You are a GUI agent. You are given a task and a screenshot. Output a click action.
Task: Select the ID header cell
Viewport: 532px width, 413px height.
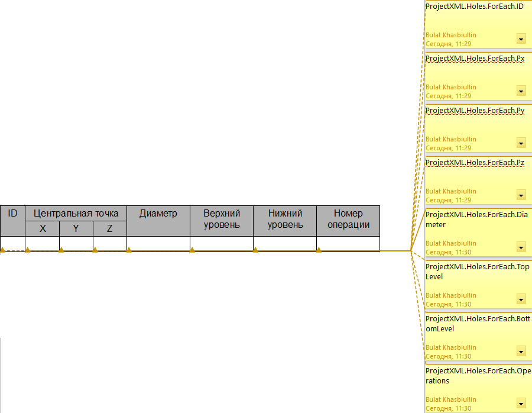pos(12,220)
